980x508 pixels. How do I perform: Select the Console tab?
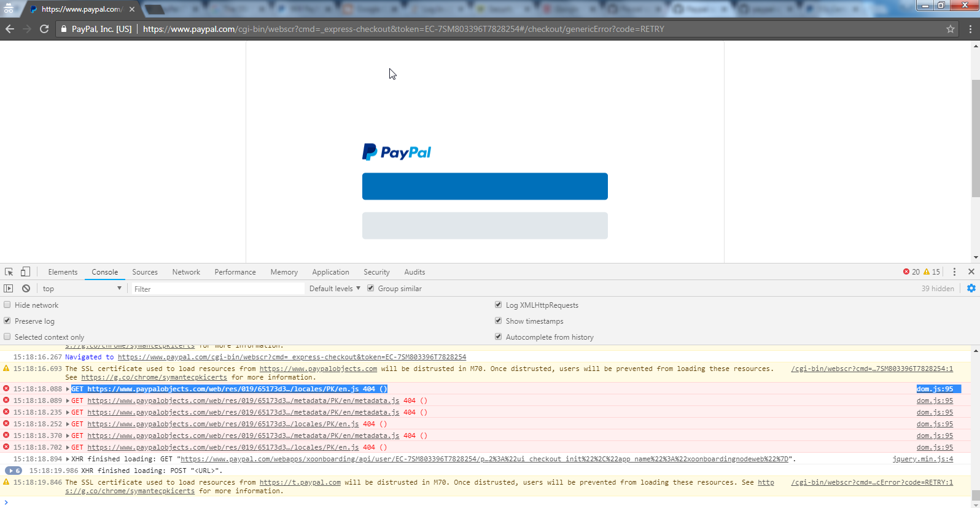tap(105, 272)
